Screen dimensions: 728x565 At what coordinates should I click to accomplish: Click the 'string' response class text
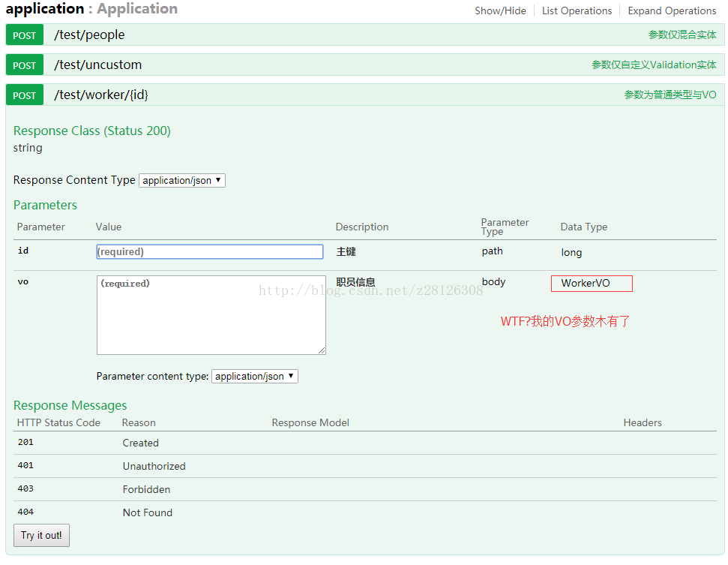pos(28,148)
